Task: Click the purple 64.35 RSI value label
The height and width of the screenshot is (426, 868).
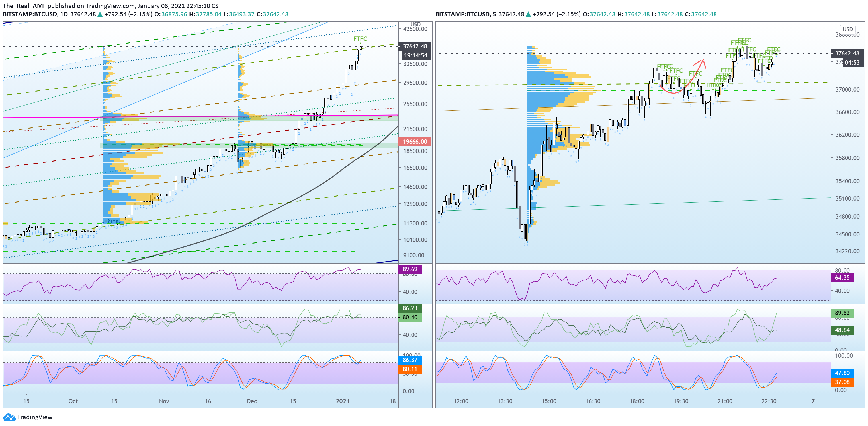Action: pyautogui.click(x=842, y=278)
